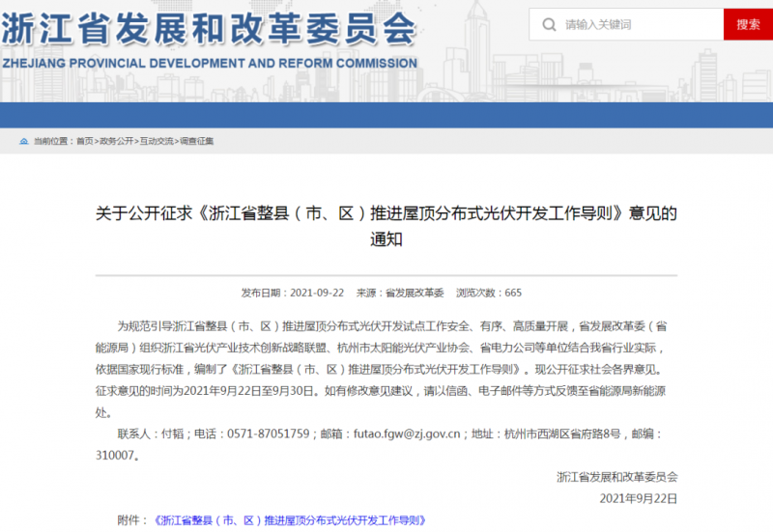Click the home icon beside 当前位置
773x532 pixels.
point(23,141)
